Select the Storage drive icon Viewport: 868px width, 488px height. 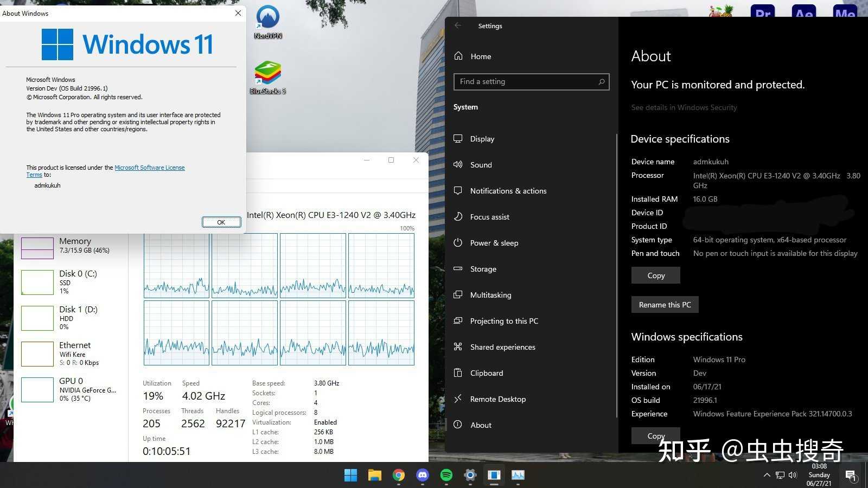(x=458, y=269)
